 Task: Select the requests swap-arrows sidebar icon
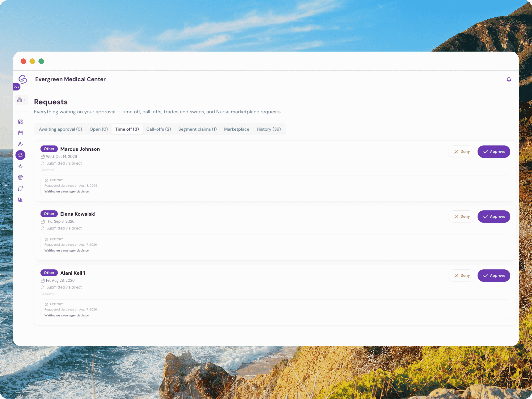point(20,155)
